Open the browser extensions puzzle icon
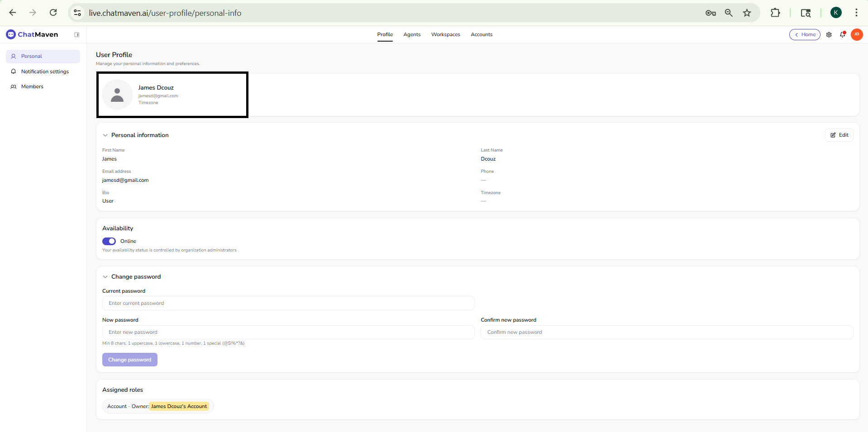The width and height of the screenshot is (868, 432). coord(775,13)
